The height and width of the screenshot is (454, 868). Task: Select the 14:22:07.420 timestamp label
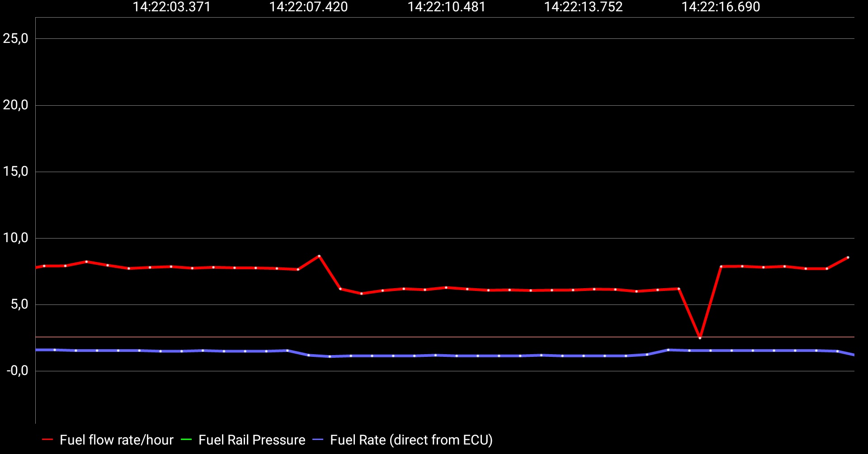click(308, 7)
